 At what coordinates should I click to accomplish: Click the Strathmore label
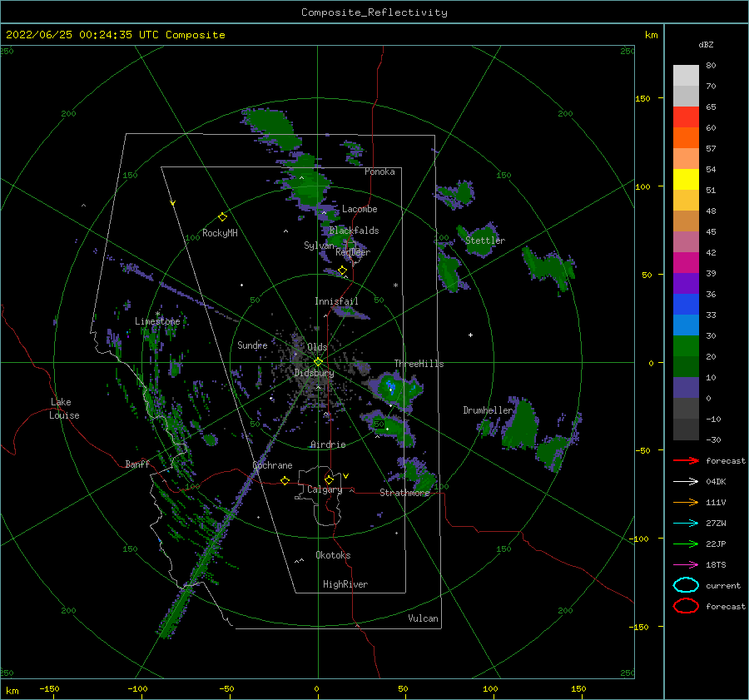point(404,493)
